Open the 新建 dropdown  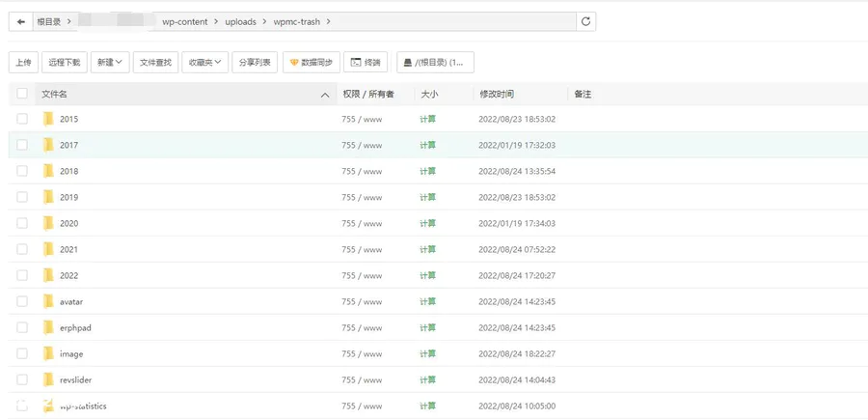pyautogui.click(x=110, y=63)
